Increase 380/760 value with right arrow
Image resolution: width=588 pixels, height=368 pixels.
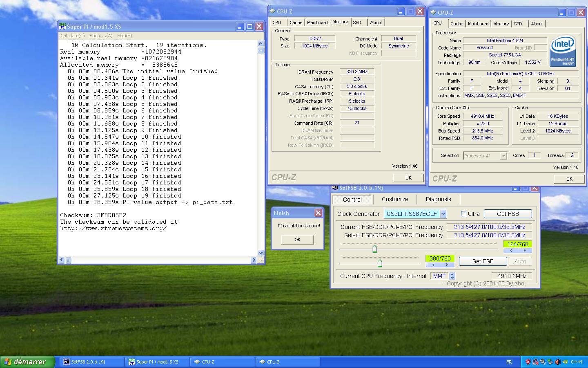pyautogui.click(x=447, y=265)
